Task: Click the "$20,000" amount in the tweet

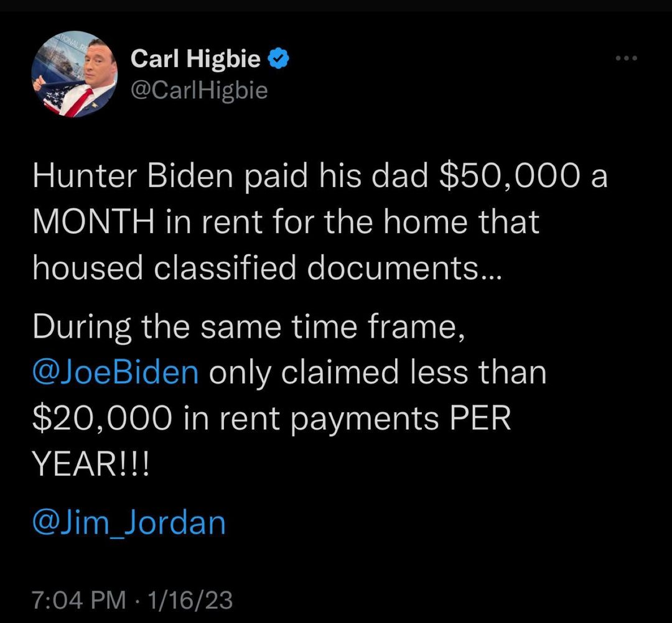Action: tap(101, 418)
